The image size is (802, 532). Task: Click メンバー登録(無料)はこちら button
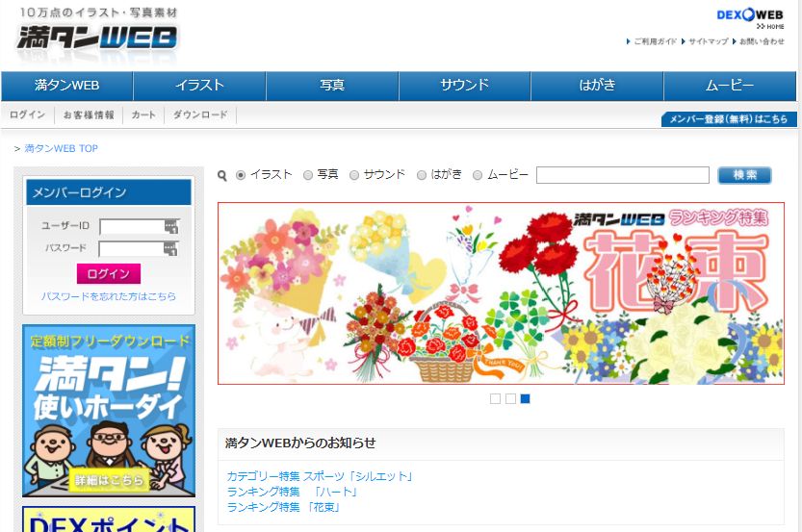729,119
